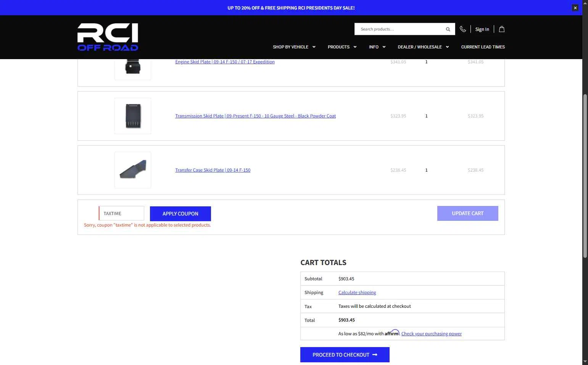588x365 pixels.
Task: Open the Info menu
Action: (x=374, y=47)
